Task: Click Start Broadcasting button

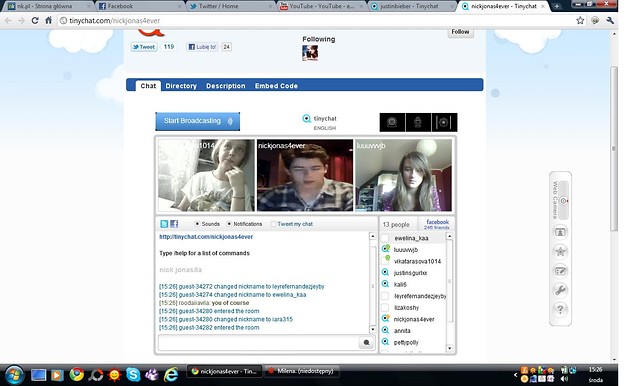Action: [198, 121]
